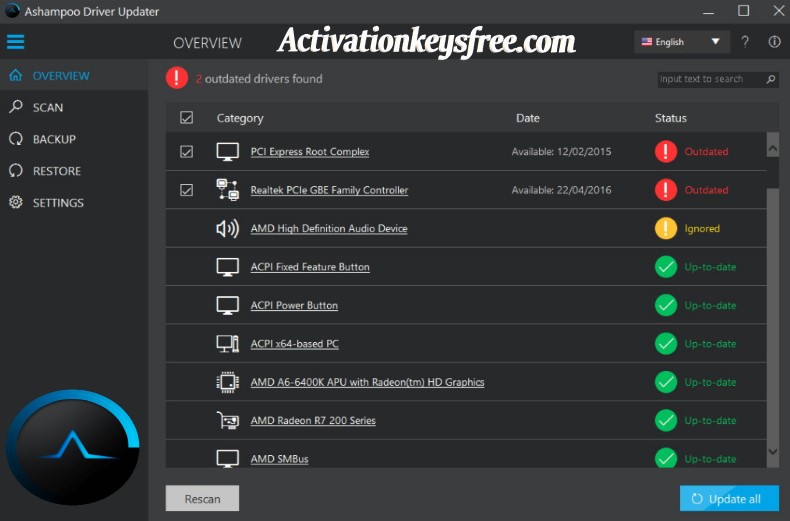This screenshot has width=790, height=521.
Task: Go to Overview in sidebar
Action: (74, 76)
